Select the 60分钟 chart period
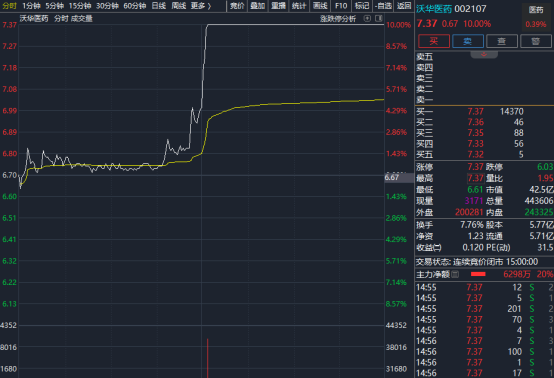This screenshot has height=378, width=554. (x=135, y=6)
